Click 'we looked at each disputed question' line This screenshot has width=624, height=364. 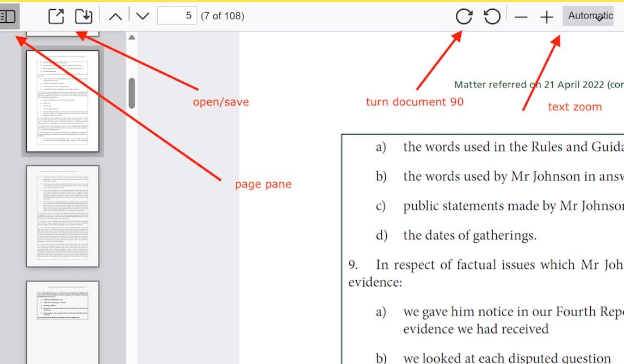click(506, 358)
